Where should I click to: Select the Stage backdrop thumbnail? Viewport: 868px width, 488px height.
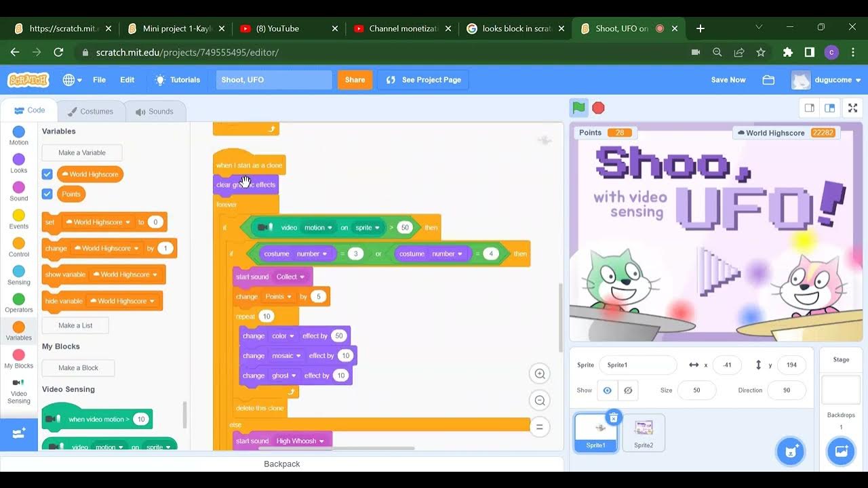[841, 390]
